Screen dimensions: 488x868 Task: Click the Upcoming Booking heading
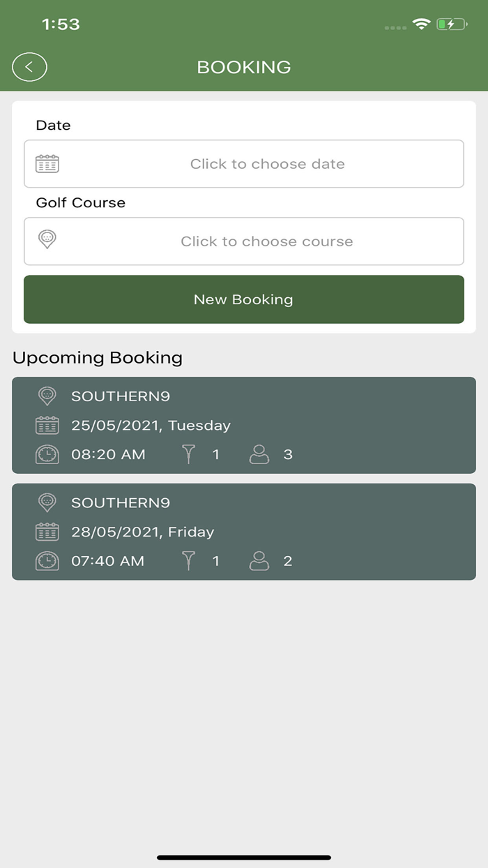click(x=97, y=357)
